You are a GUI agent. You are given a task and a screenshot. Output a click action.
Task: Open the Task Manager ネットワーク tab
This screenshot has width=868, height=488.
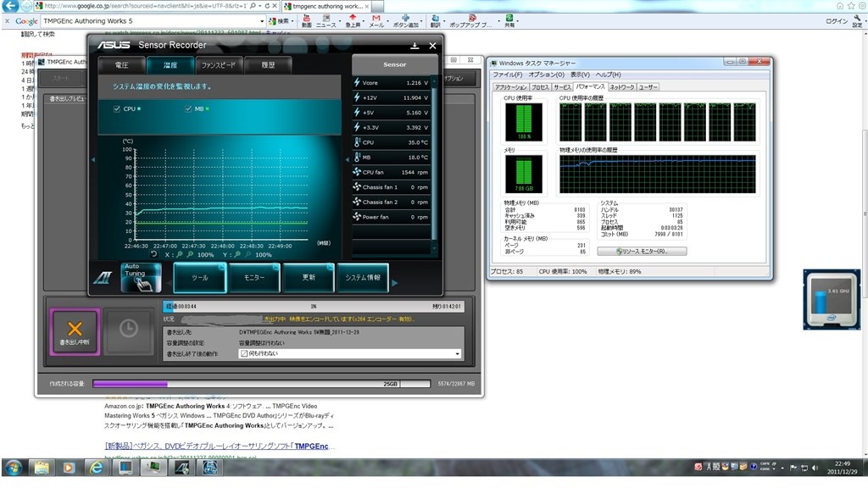(620, 86)
